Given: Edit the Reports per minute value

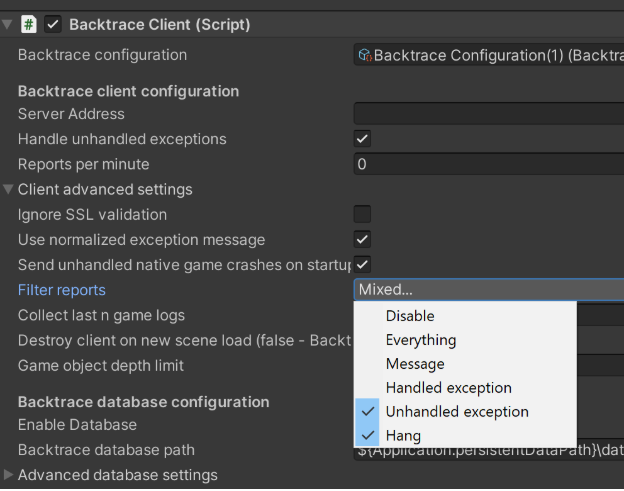Looking at the screenshot, I should (x=489, y=164).
